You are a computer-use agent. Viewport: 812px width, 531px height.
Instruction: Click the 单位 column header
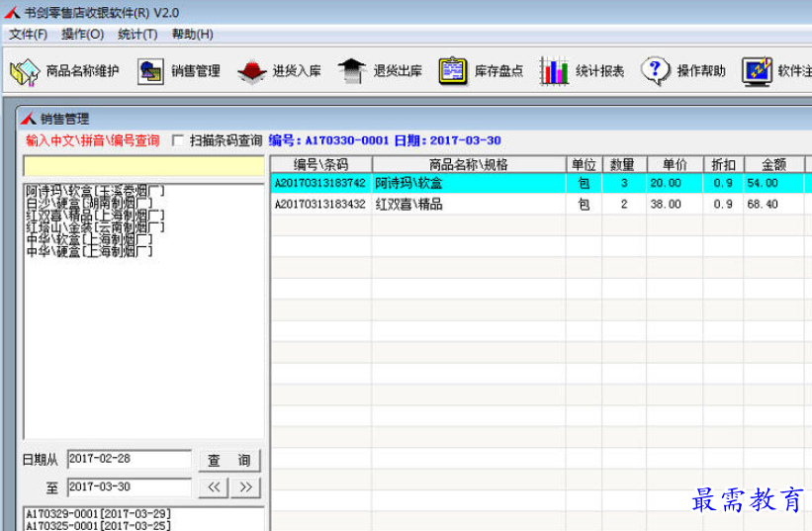coord(584,164)
